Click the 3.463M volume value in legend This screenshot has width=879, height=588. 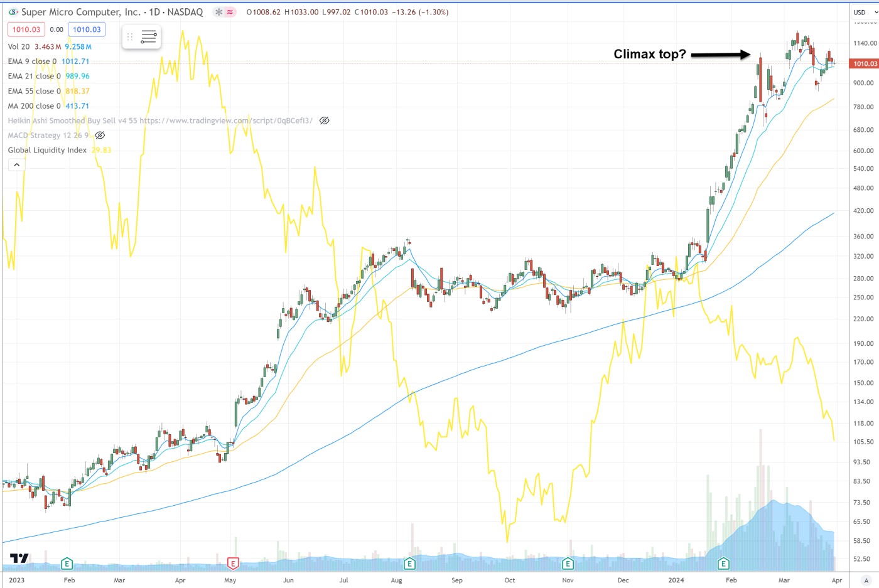click(x=48, y=46)
